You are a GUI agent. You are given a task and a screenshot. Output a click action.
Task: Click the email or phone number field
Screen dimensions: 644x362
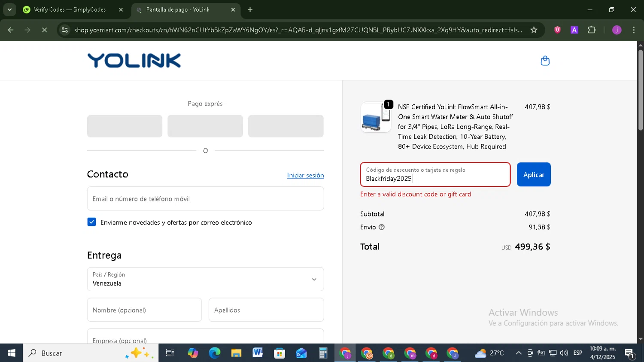click(x=205, y=198)
